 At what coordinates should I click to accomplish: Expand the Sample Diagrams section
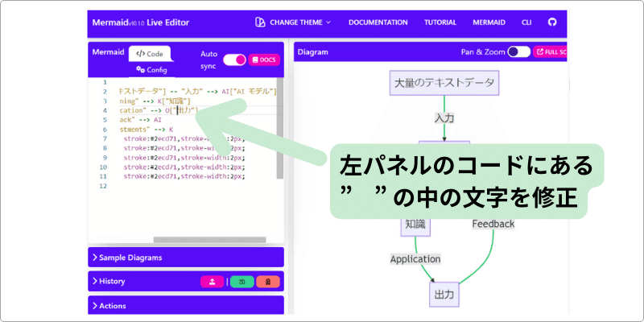pos(186,258)
